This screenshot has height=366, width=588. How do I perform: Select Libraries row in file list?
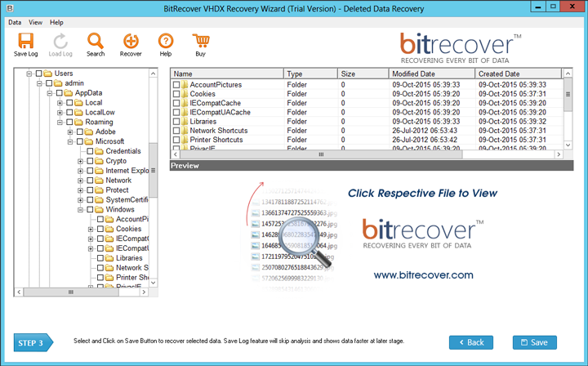tap(367, 122)
